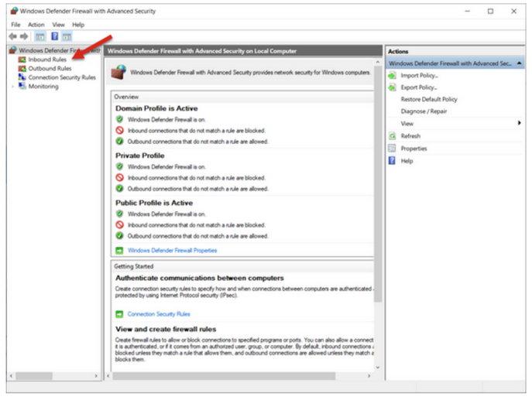Image resolution: width=532 pixels, height=400 pixels.
Task: Open the View menu
Action: (58, 25)
